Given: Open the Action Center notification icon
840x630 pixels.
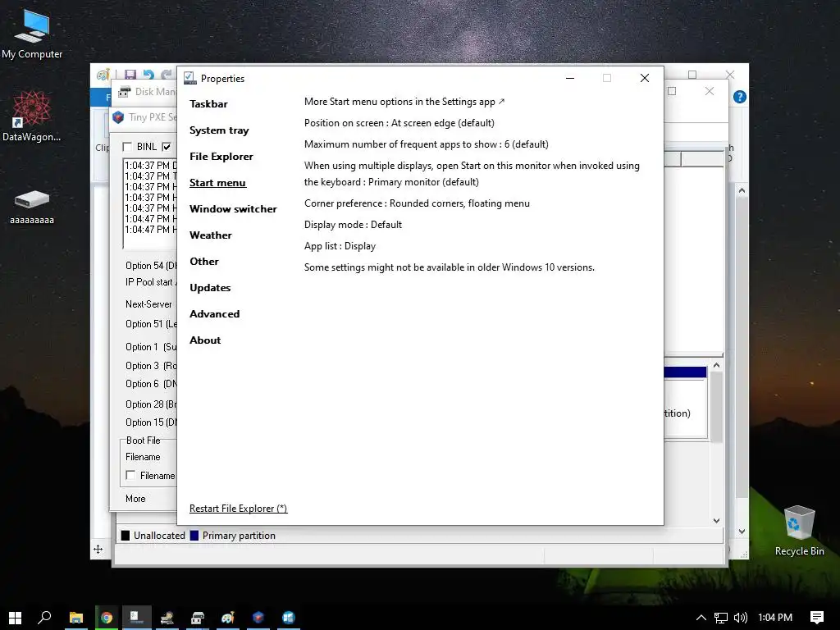Looking at the screenshot, I should pos(816,618).
